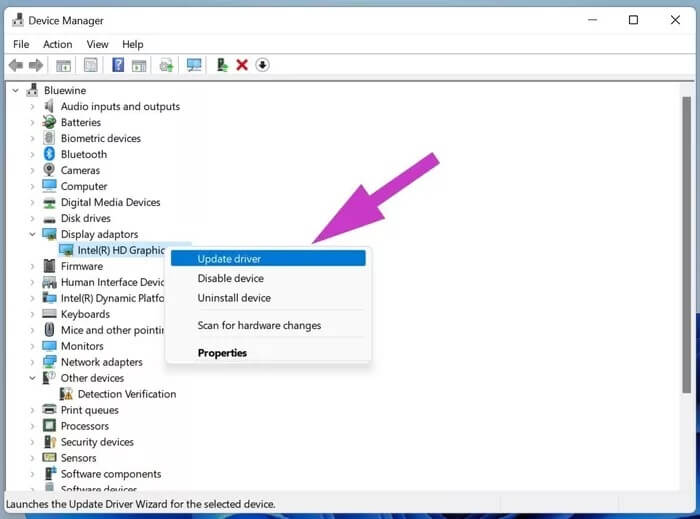Click the Processors category icon

click(x=49, y=426)
